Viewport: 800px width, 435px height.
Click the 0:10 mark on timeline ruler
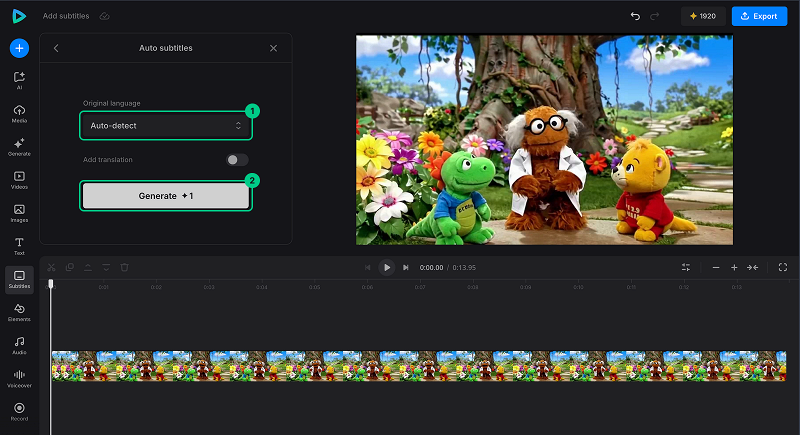point(578,287)
